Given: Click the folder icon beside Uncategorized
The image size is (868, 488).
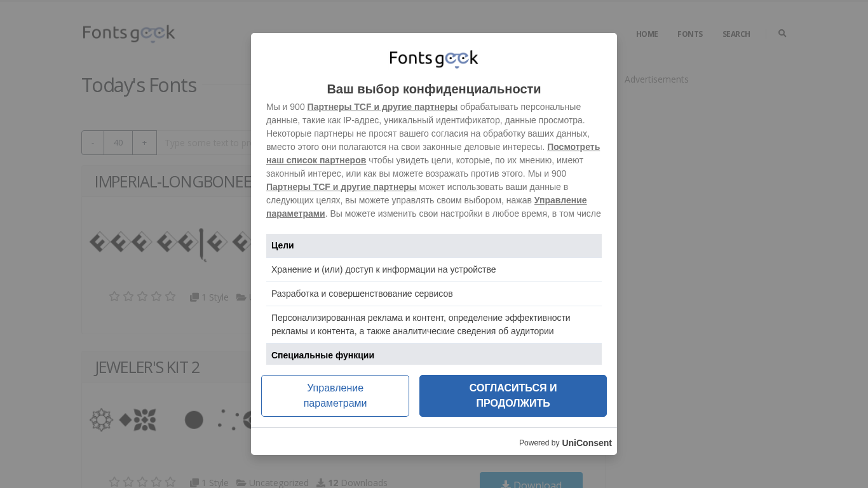Looking at the screenshot, I should (x=241, y=483).
